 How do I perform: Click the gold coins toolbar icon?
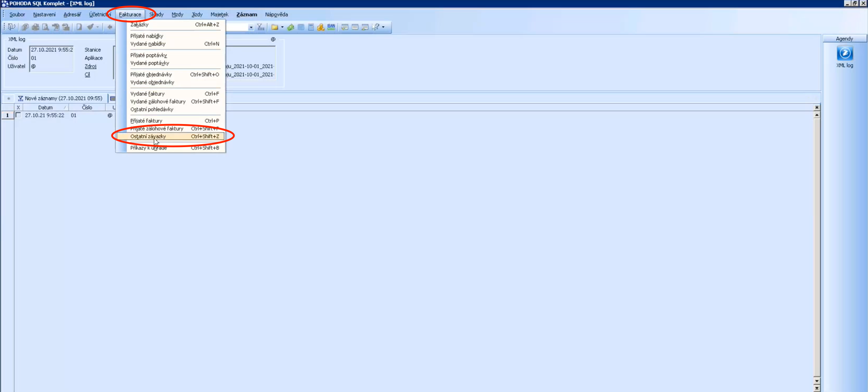tap(321, 27)
